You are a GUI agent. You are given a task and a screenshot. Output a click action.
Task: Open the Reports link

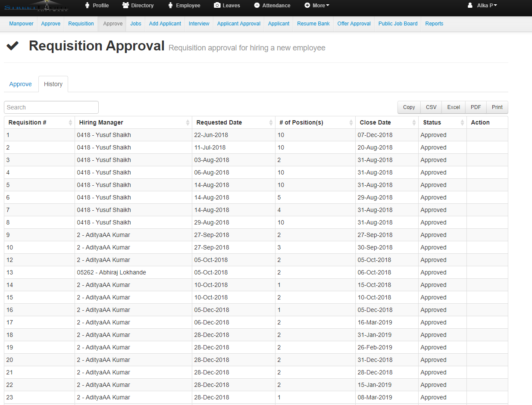tap(434, 24)
